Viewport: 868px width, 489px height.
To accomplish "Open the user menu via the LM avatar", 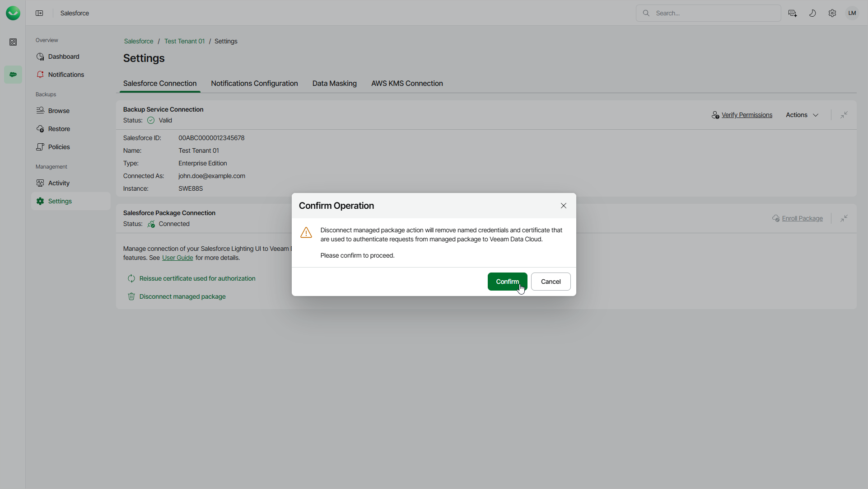I will point(852,13).
